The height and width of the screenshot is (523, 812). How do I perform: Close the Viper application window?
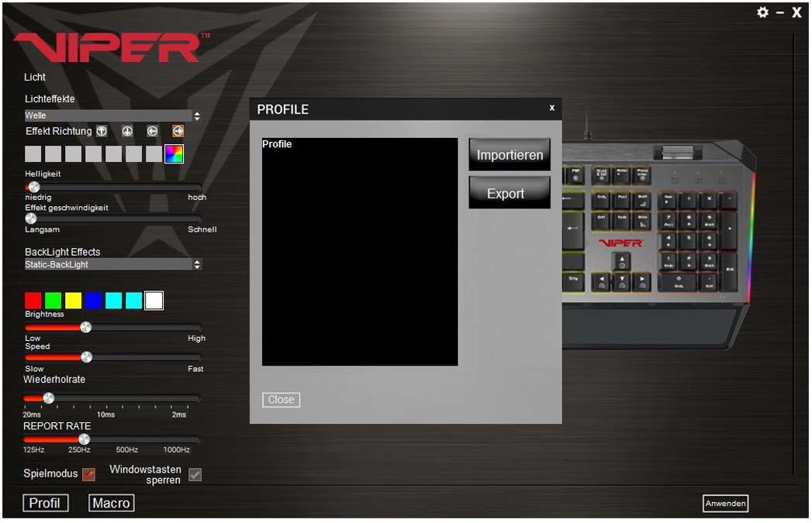796,12
